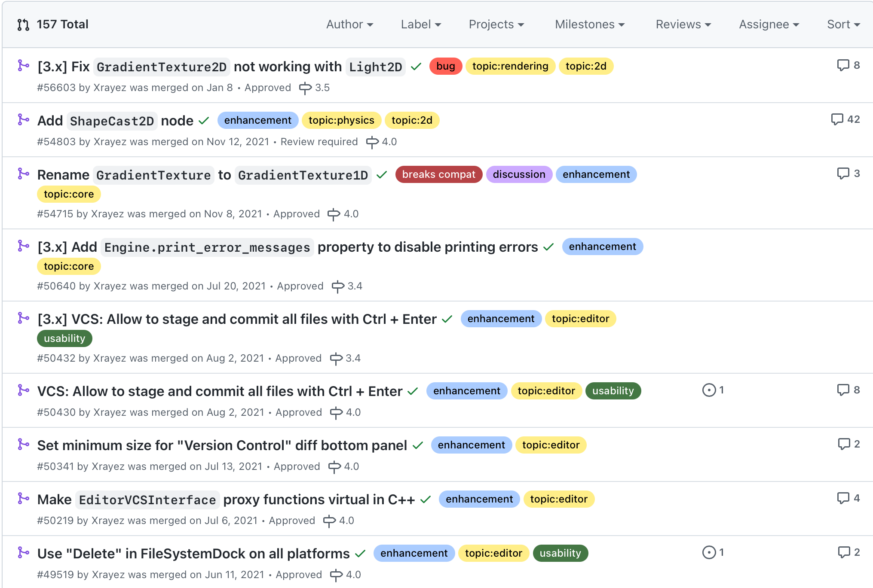Filter by the red bug label

click(x=446, y=66)
